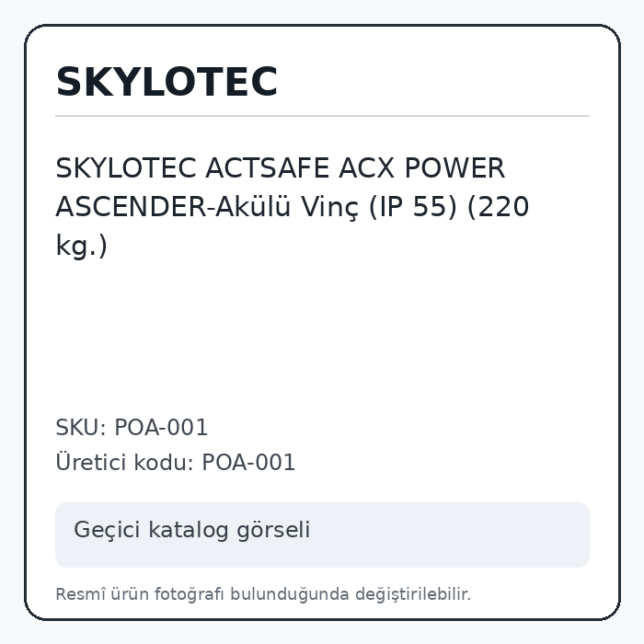The width and height of the screenshot is (644, 644).
Task: Select the SKU: POA-001 line
Action: [132, 427]
